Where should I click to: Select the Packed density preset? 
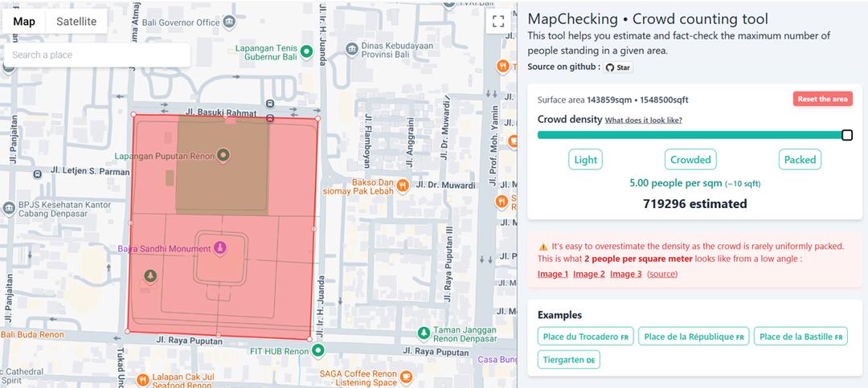pyautogui.click(x=800, y=159)
